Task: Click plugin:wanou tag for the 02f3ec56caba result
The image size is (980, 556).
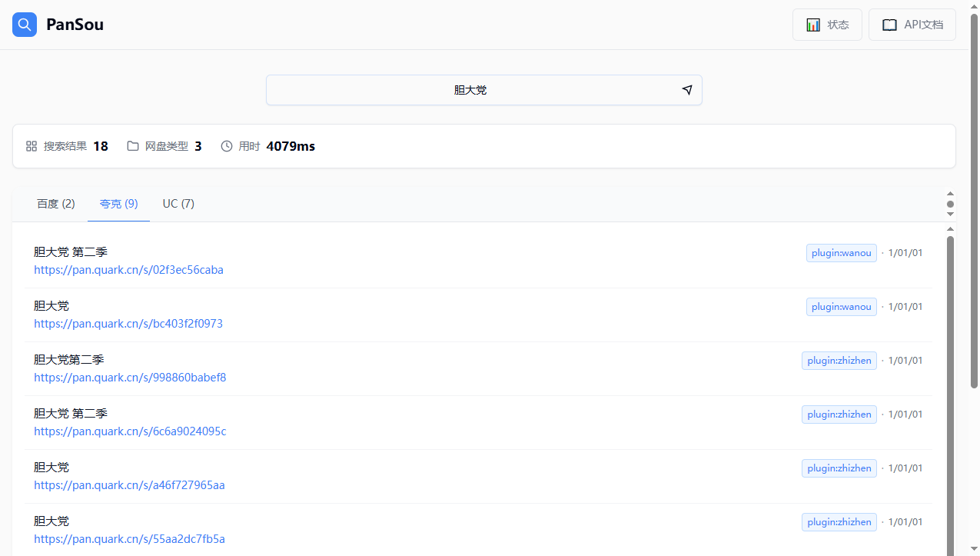Action: click(842, 253)
